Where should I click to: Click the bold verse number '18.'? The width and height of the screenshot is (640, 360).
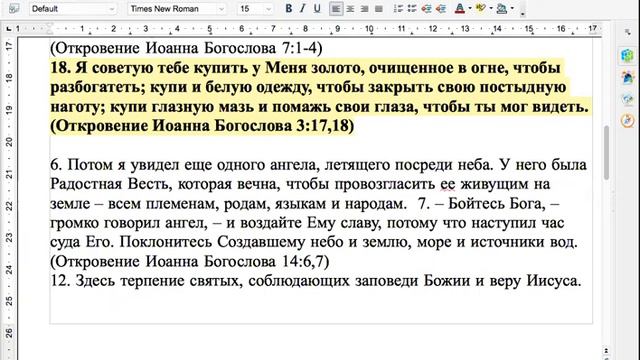click(60, 68)
